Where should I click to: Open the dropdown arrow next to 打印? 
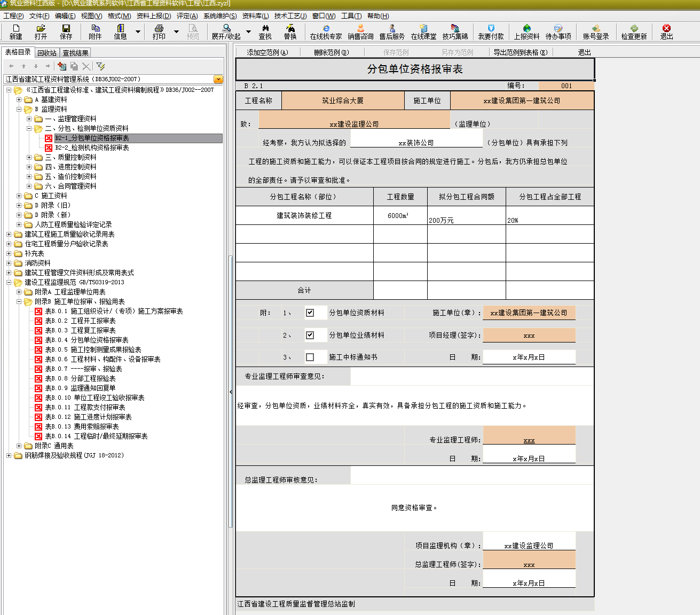click(176, 32)
